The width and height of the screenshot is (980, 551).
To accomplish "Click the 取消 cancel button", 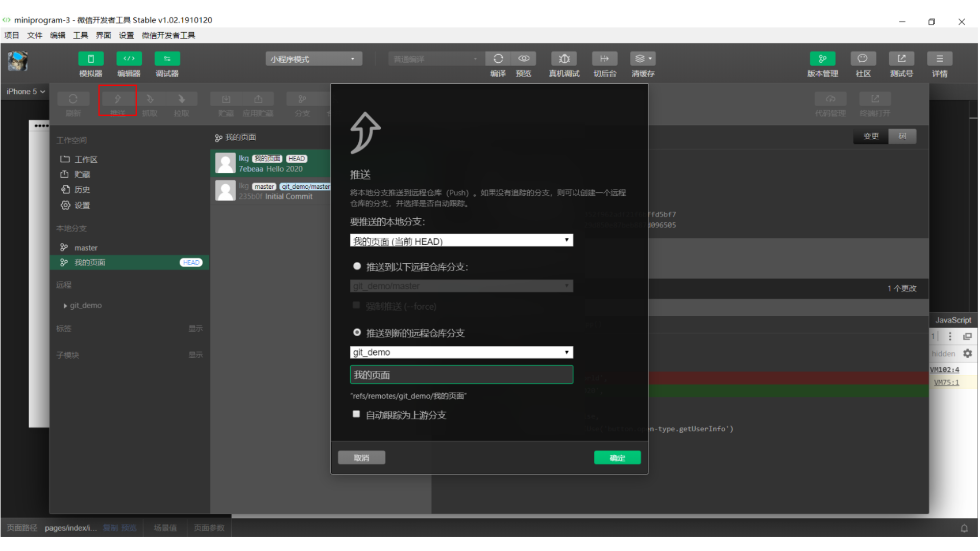I will point(361,458).
